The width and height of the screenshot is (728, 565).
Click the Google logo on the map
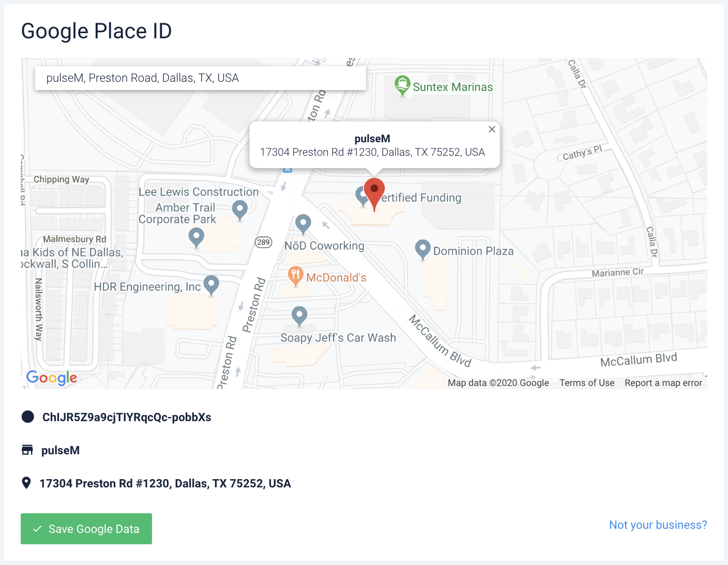(x=52, y=378)
